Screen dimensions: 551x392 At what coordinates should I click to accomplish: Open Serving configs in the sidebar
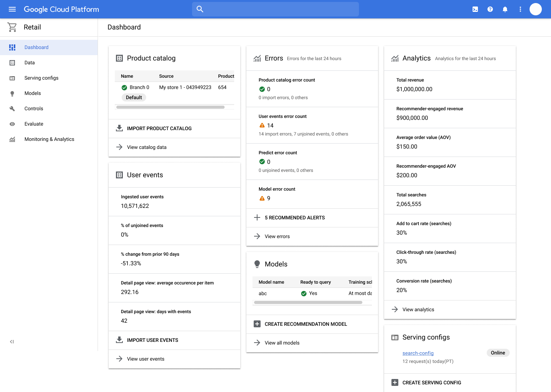coord(49,78)
